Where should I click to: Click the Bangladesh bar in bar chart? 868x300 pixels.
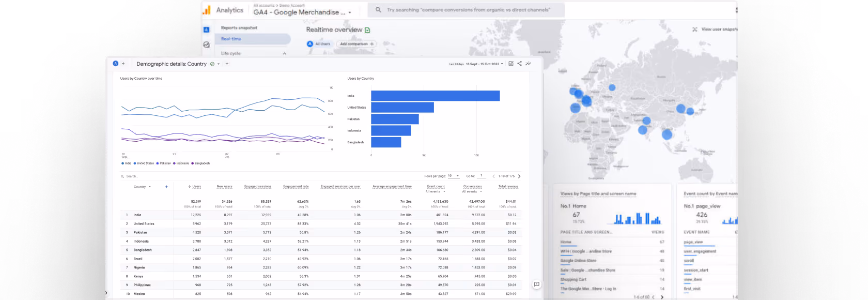[386, 142]
